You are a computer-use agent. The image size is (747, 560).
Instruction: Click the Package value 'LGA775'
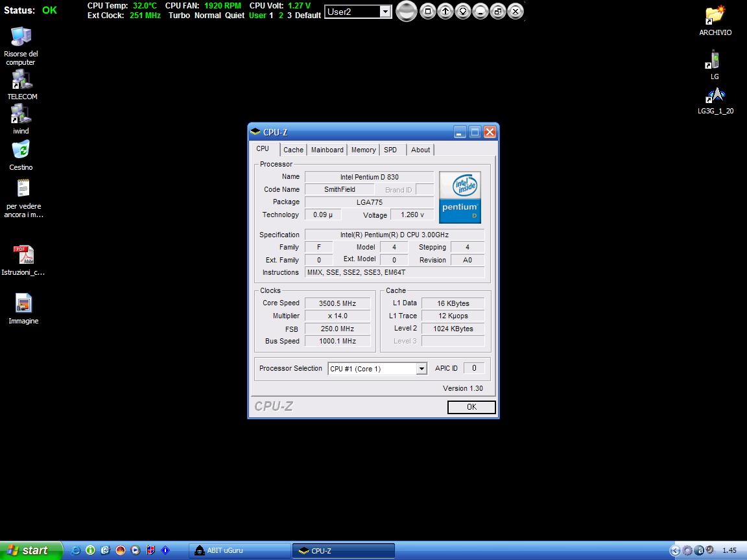(x=369, y=202)
